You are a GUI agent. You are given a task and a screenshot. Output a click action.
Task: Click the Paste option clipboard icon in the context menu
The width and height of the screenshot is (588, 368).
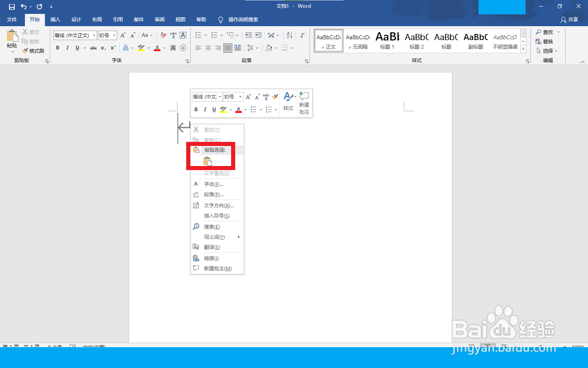[x=207, y=162]
